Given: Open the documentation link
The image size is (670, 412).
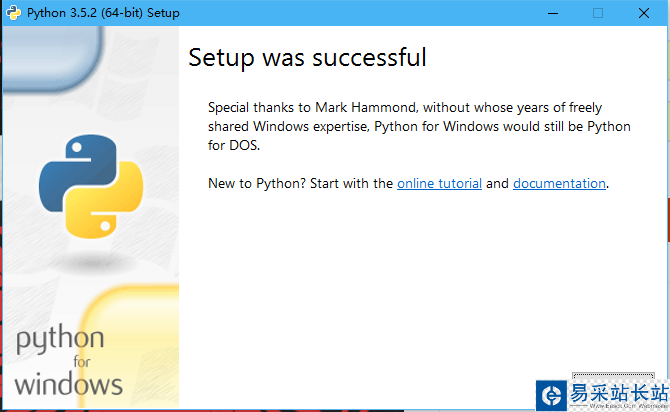Looking at the screenshot, I should (x=559, y=184).
